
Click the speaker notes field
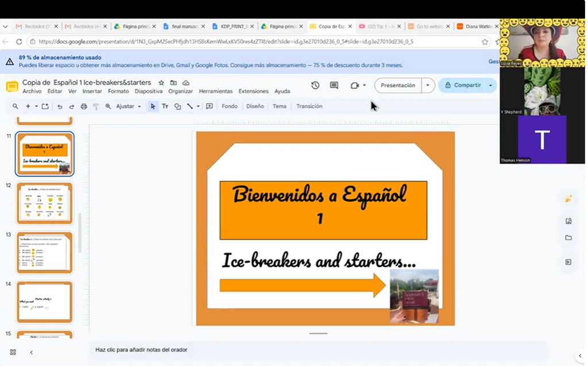(x=318, y=350)
